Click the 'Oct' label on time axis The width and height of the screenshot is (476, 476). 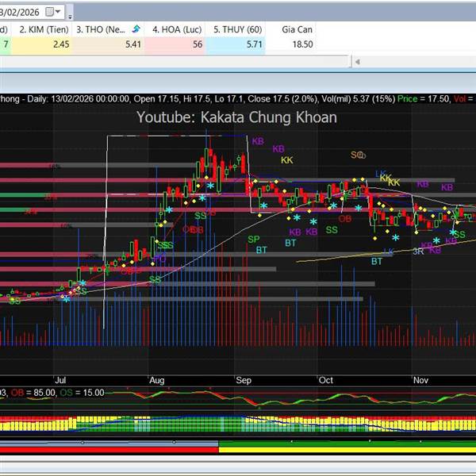point(326,380)
